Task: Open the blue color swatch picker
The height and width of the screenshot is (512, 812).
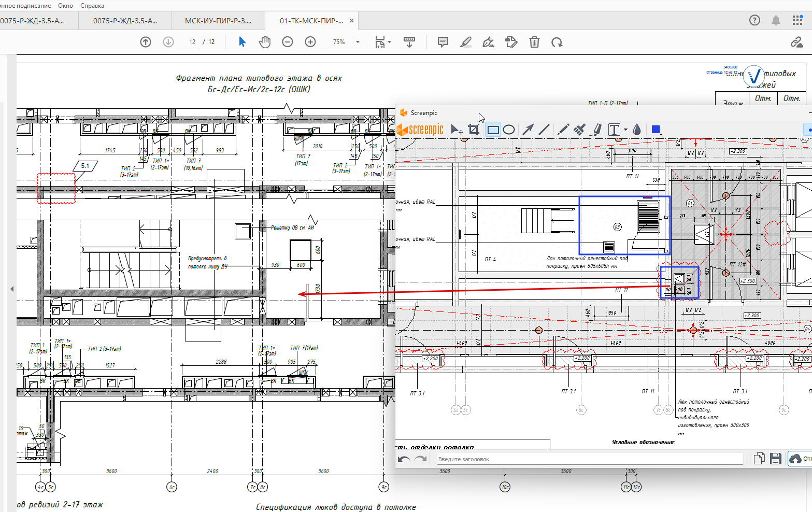Action: coord(656,130)
